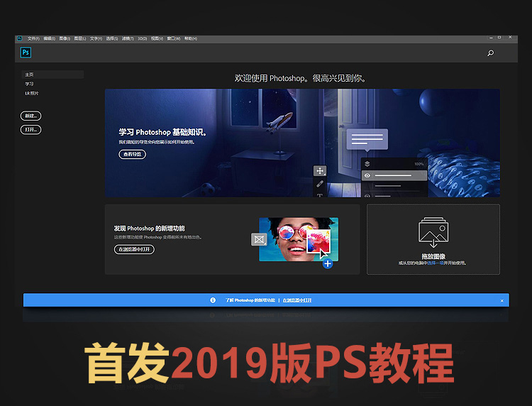The image size is (532, 406).
Task: Click the 新建... button
Action: coord(31,116)
